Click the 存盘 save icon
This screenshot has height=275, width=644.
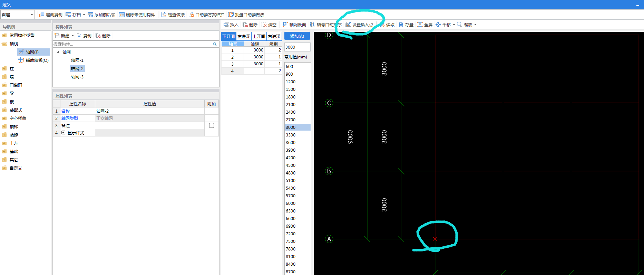[x=401, y=25]
